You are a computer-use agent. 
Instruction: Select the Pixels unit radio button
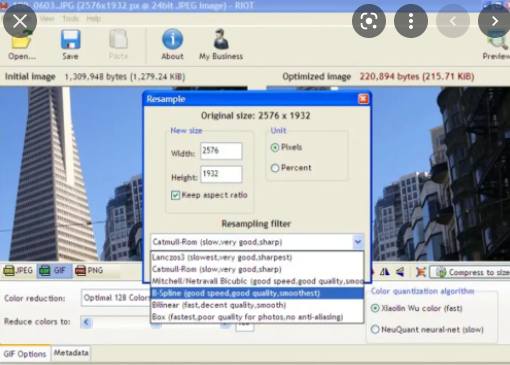pyautogui.click(x=275, y=147)
